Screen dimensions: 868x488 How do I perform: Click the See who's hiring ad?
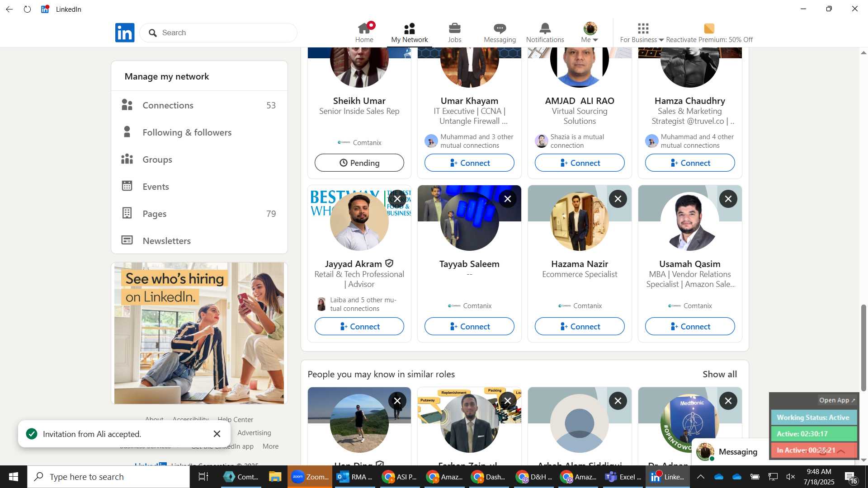coord(199,333)
